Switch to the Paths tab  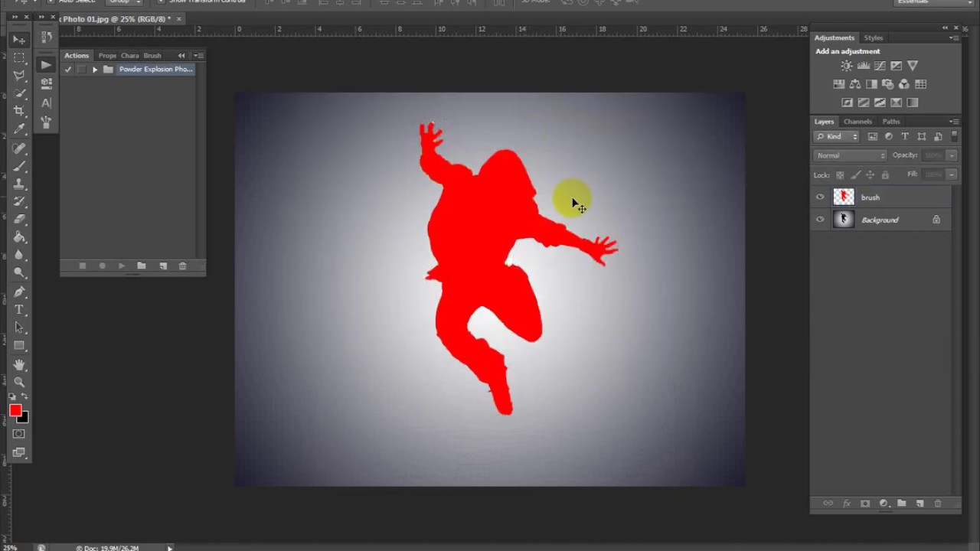coord(891,122)
